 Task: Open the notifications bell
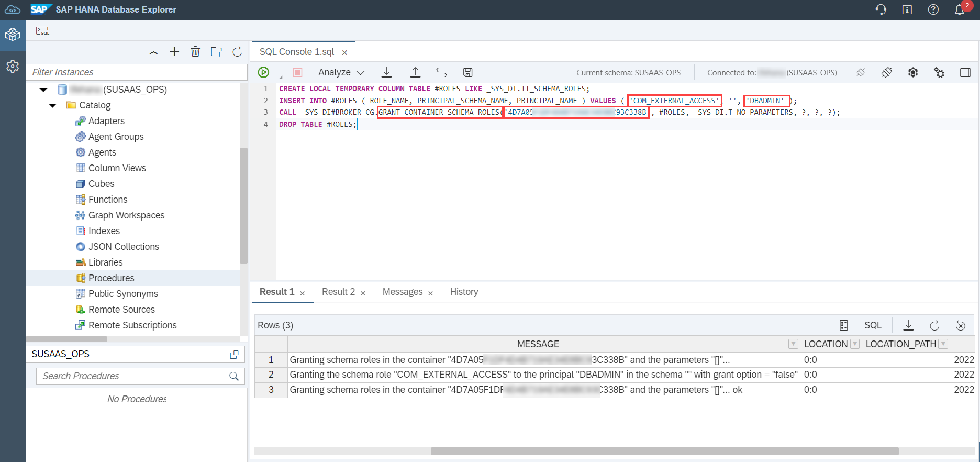[960, 9]
